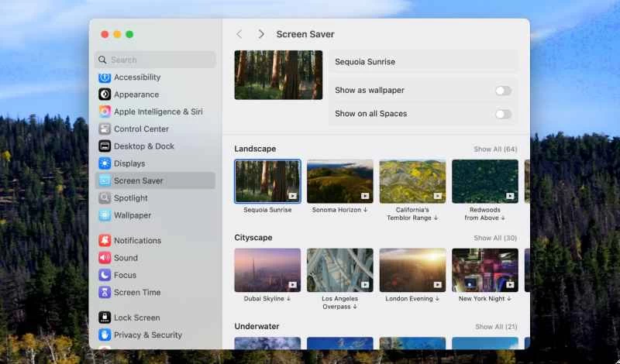620x364 pixels.
Task: Click the Spotlight sidebar icon
Action: (x=105, y=198)
